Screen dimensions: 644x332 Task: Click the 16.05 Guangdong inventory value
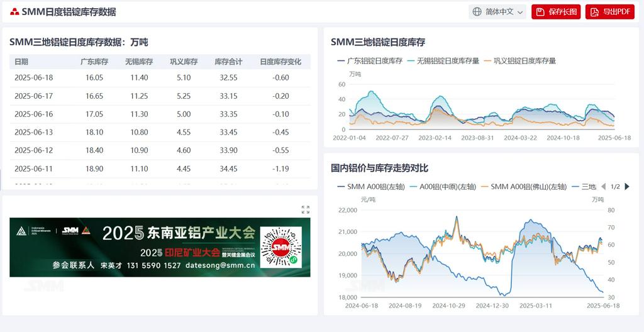94,78
